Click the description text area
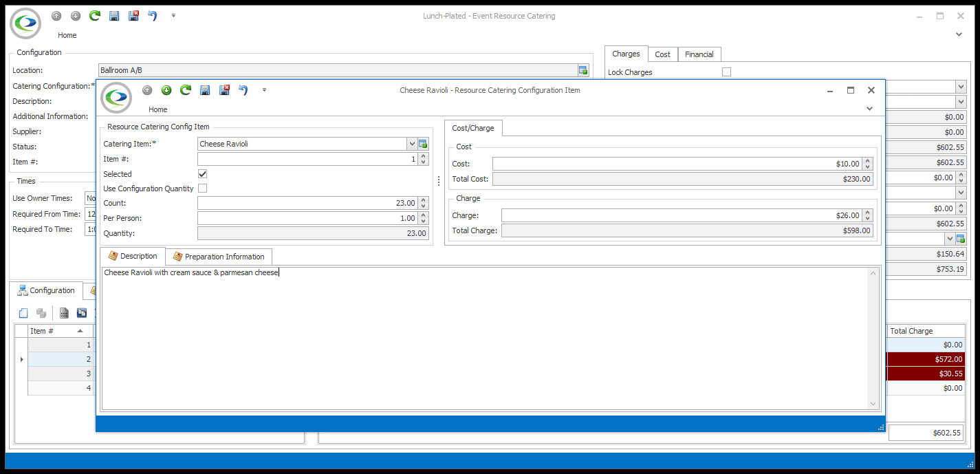 coord(485,339)
